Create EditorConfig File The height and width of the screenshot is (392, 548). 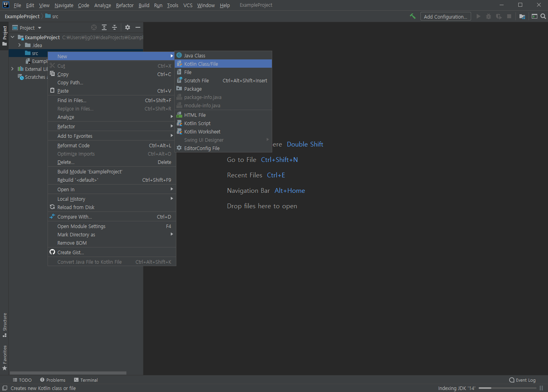click(223, 148)
